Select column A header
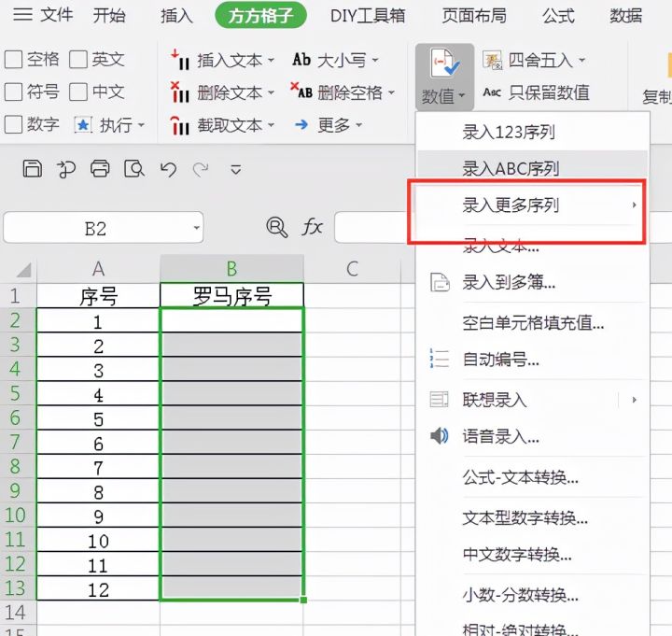Viewport: 672px width, 636px height. tap(98, 269)
